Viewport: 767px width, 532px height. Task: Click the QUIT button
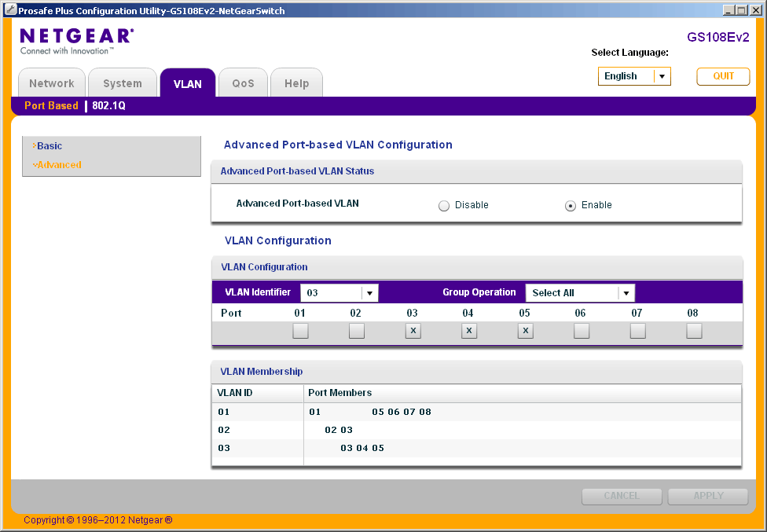pos(723,76)
